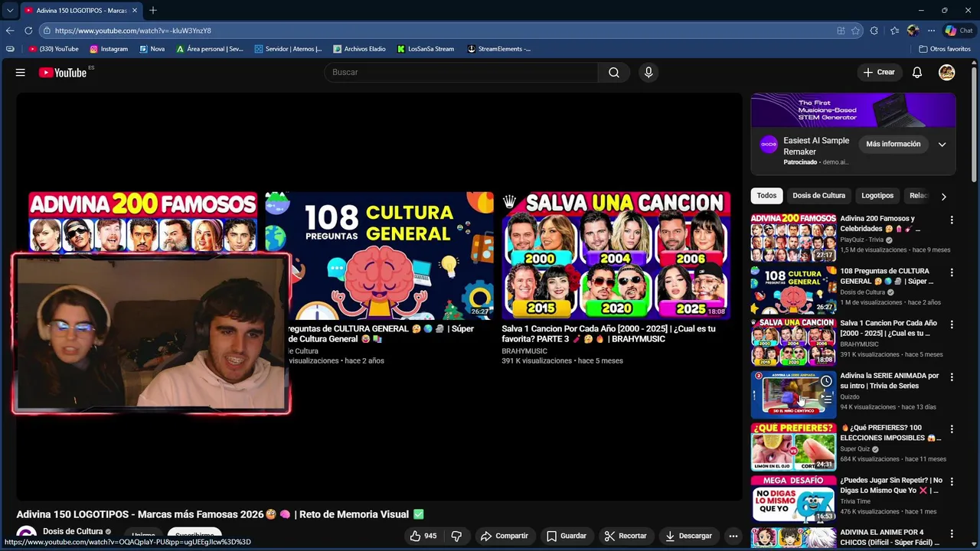This screenshot has width=980, height=551.
Task: Open options for '¿Qué PREFIERES?' video
Action: pyautogui.click(x=952, y=429)
